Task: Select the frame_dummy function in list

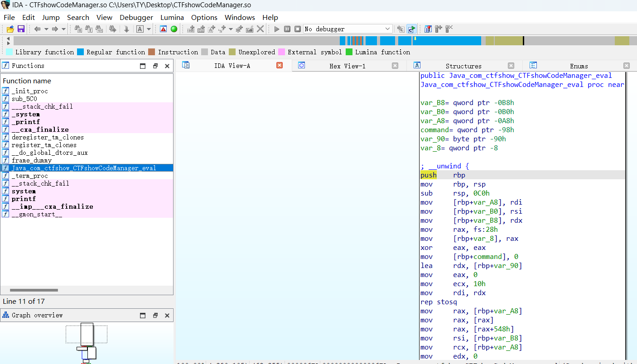Action: (x=32, y=160)
